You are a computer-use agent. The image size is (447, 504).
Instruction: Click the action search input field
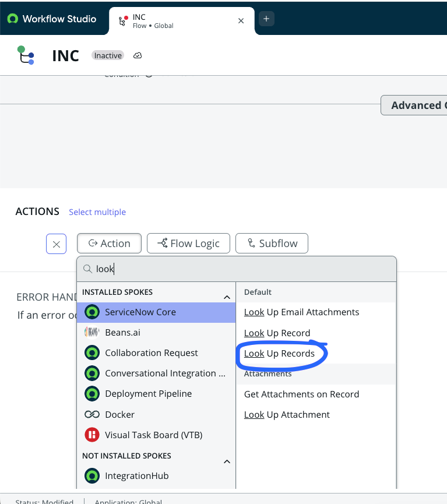pos(237,269)
